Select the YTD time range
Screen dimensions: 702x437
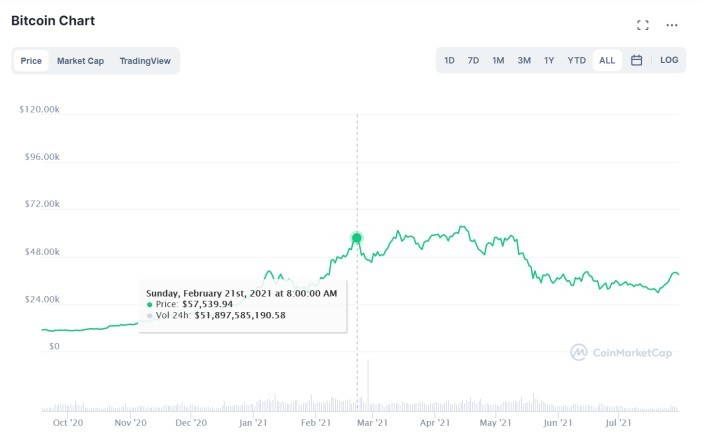(576, 60)
